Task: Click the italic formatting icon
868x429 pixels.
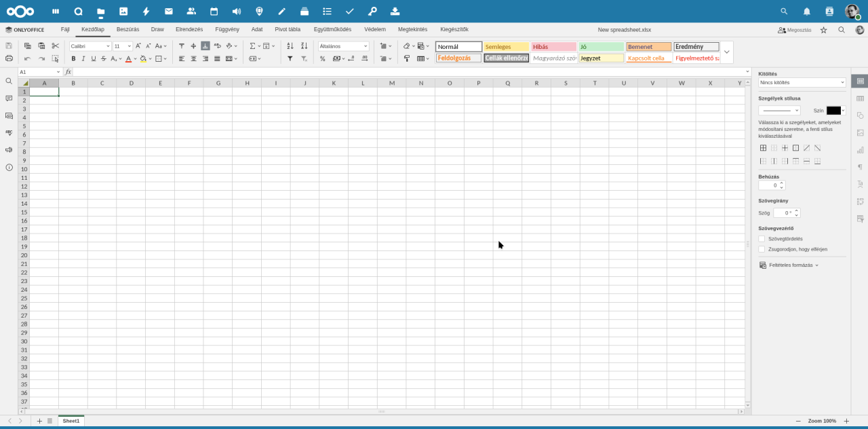Action: coord(83,59)
